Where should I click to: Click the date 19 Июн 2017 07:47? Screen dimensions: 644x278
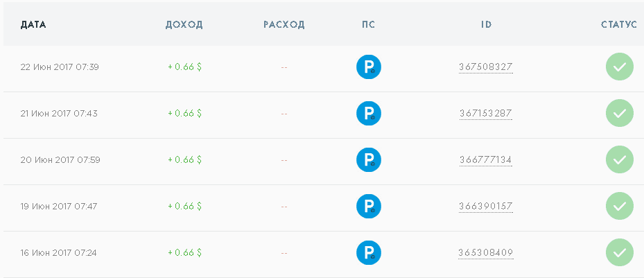click(59, 206)
